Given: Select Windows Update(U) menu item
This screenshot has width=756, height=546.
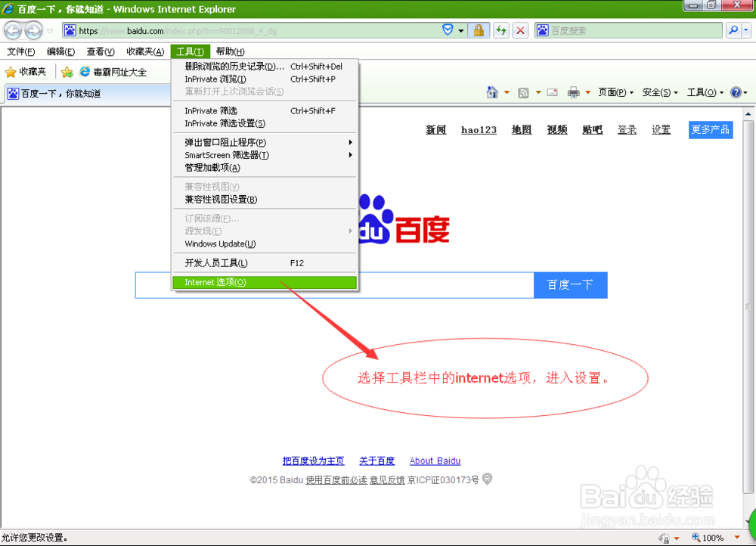Looking at the screenshot, I should pyautogui.click(x=264, y=244).
